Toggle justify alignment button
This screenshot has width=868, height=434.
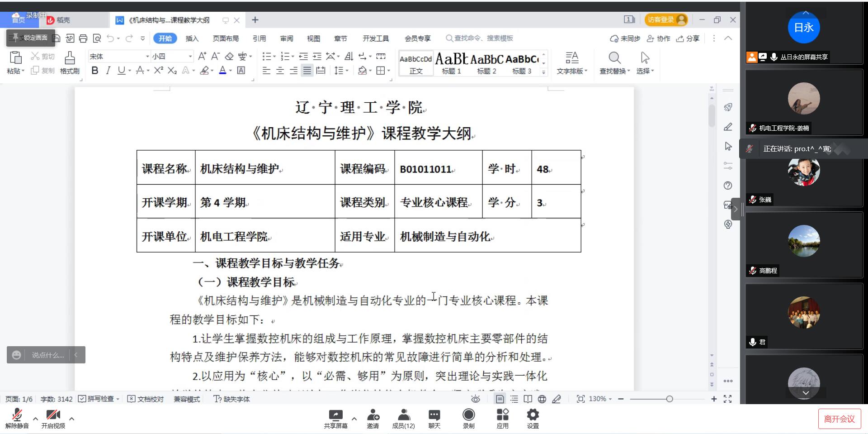coord(307,70)
